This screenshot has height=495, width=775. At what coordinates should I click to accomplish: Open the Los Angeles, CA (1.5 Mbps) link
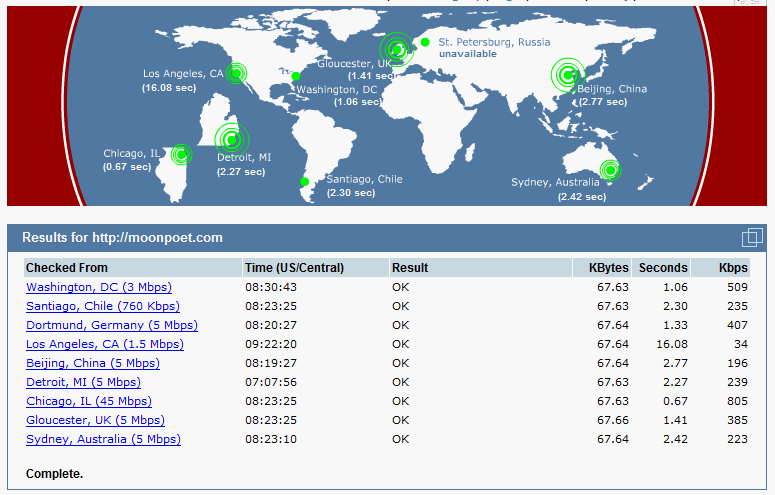click(104, 344)
